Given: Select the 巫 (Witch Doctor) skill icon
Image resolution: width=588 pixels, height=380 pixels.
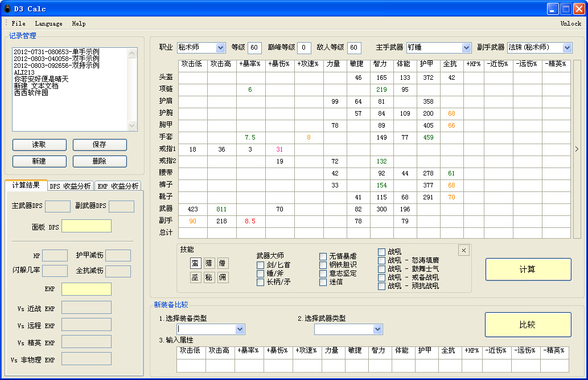Looking at the screenshot, I should pyautogui.click(x=195, y=277).
